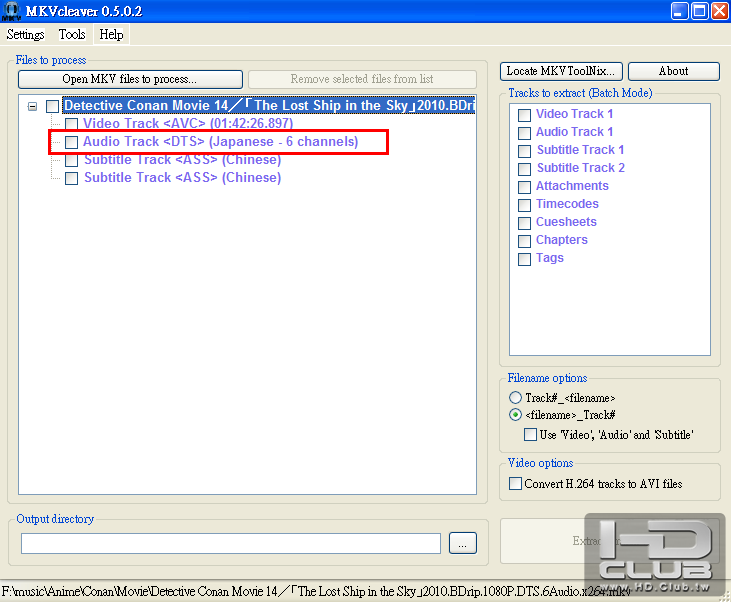Screen dimensions: 731x602
Task: Close the MKVcleaver window
Action: click(x=720, y=11)
